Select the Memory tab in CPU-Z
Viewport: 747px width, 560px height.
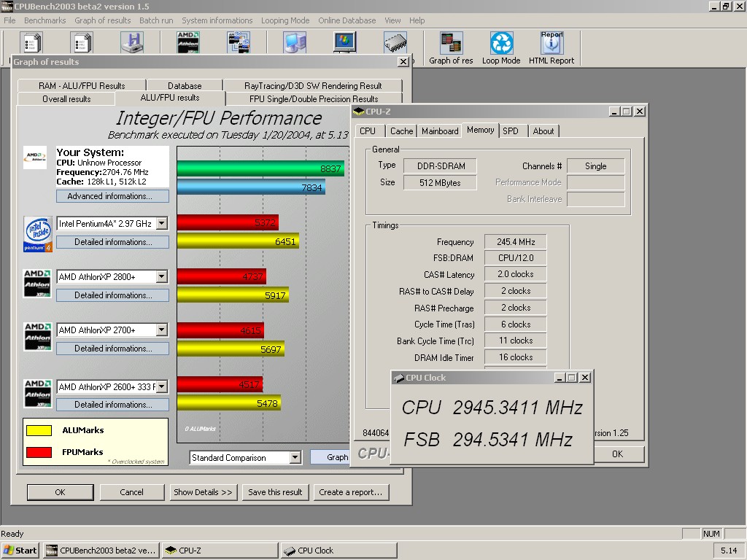(x=480, y=130)
